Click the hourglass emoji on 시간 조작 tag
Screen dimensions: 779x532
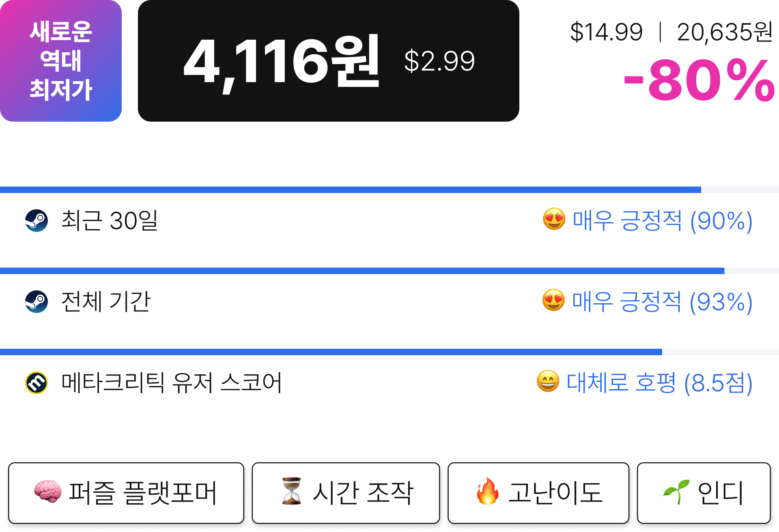(292, 491)
